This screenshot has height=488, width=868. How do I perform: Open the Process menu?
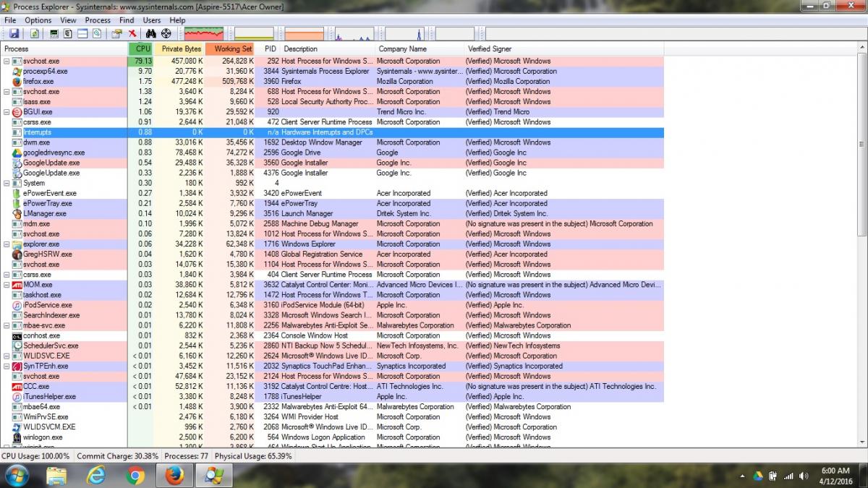coord(98,20)
